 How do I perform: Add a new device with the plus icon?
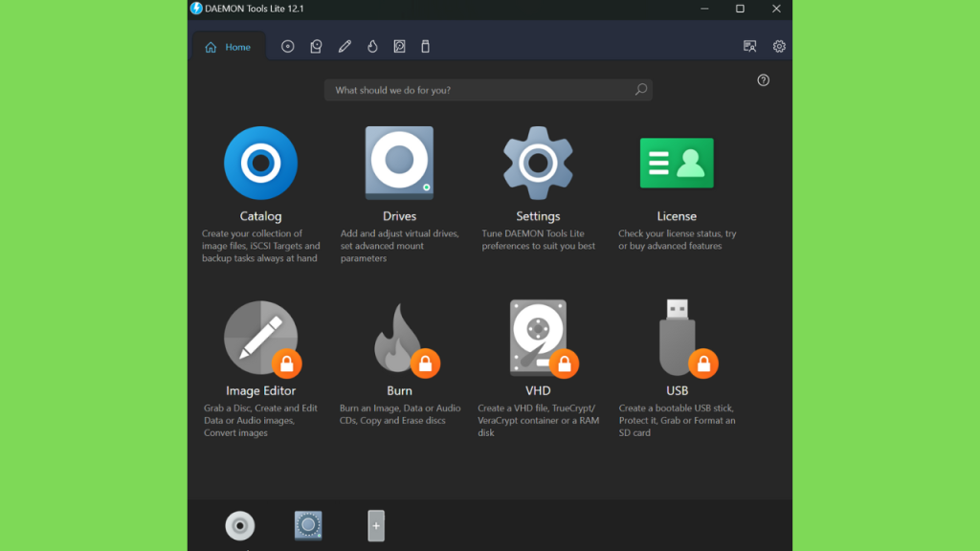pyautogui.click(x=376, y=526)
